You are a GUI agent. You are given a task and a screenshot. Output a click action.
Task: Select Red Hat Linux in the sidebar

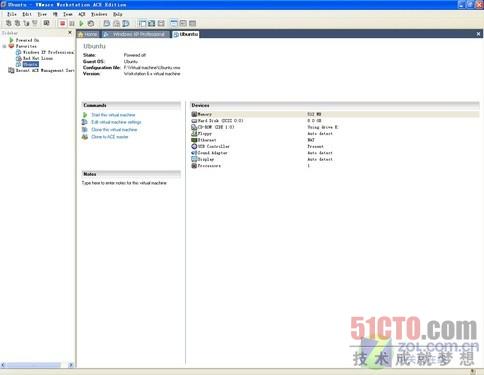[x=38, y=58]
